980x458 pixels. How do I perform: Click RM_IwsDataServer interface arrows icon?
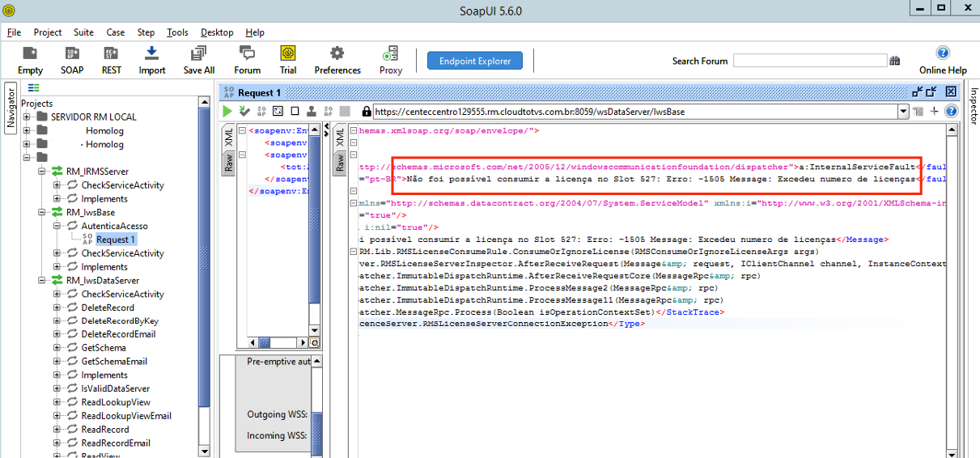click(x=57, y=280)
